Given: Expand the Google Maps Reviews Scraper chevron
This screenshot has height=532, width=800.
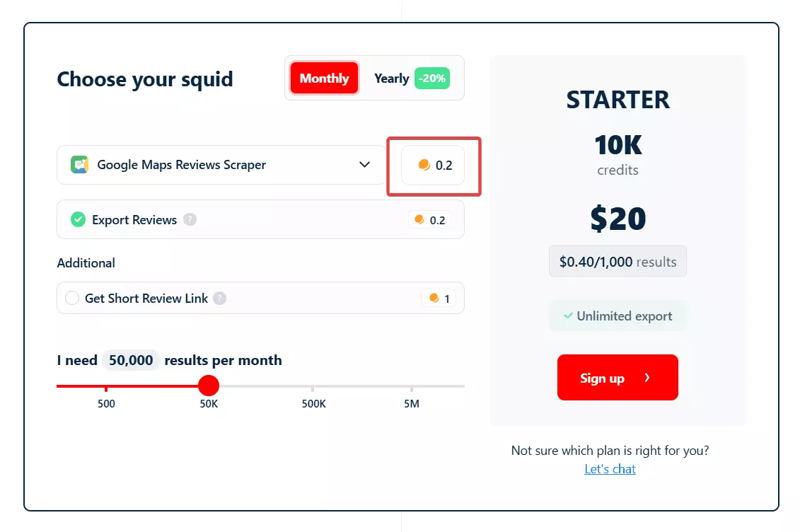Looking at the screenshot, I should [364, 164].
